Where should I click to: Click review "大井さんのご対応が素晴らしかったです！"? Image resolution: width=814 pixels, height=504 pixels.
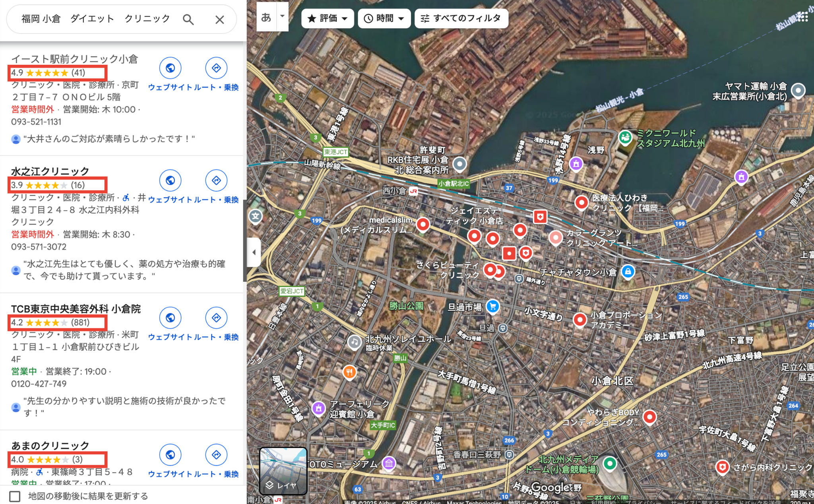click(109, 139)
